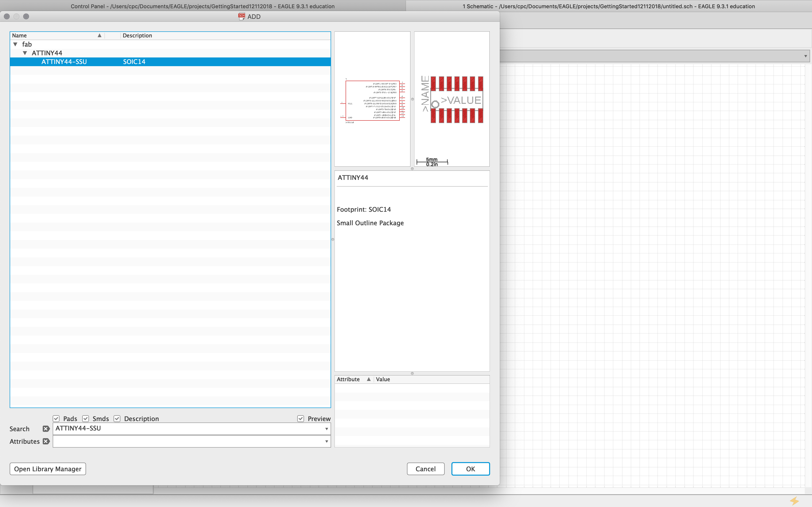This screenshot has height=507, width=812.
Task: Click the Description column header
Action: pyautogui.click(x=138, y=35)
